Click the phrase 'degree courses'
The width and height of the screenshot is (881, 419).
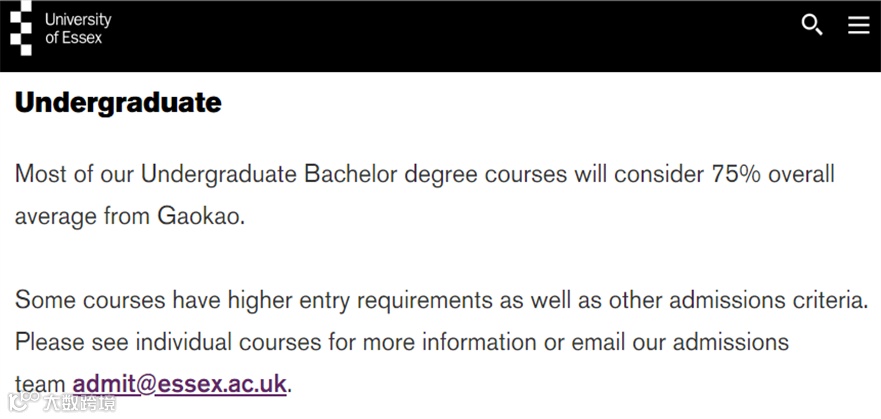(485, 175)
